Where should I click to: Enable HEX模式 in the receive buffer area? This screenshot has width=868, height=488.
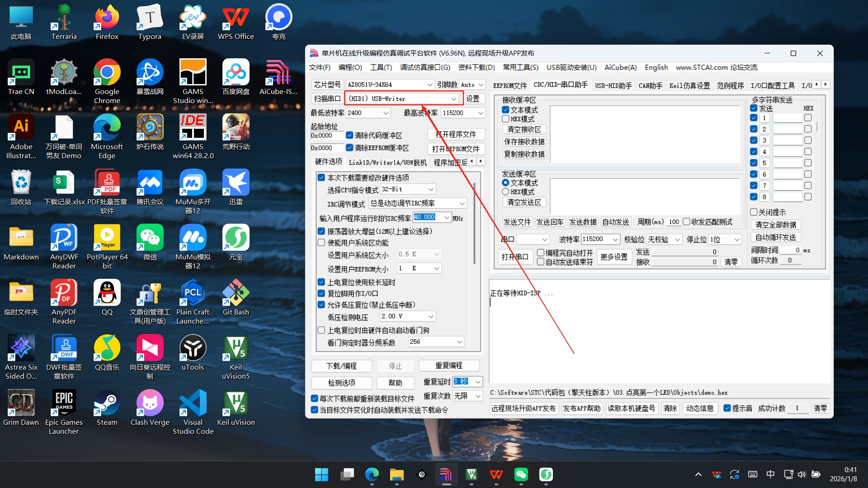(x=505, y=119)
